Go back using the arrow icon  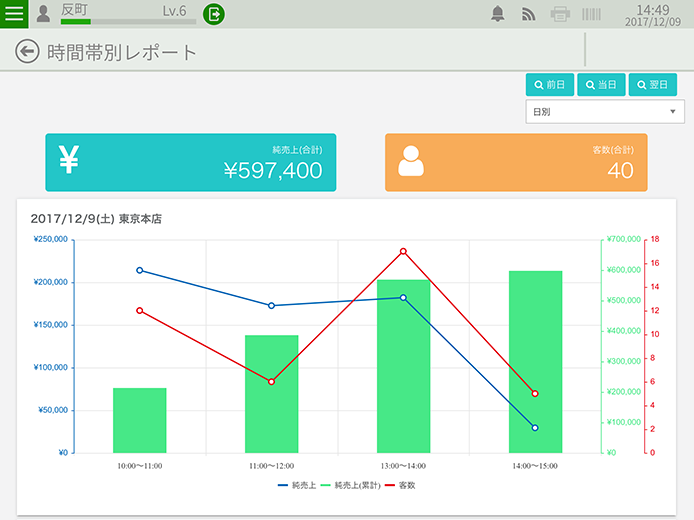coord(27,52)
